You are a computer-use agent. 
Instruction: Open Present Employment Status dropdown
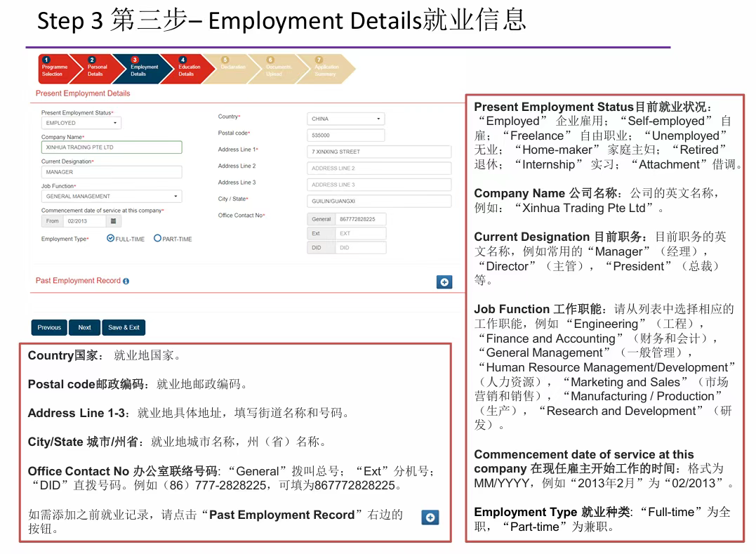(81, 123)
